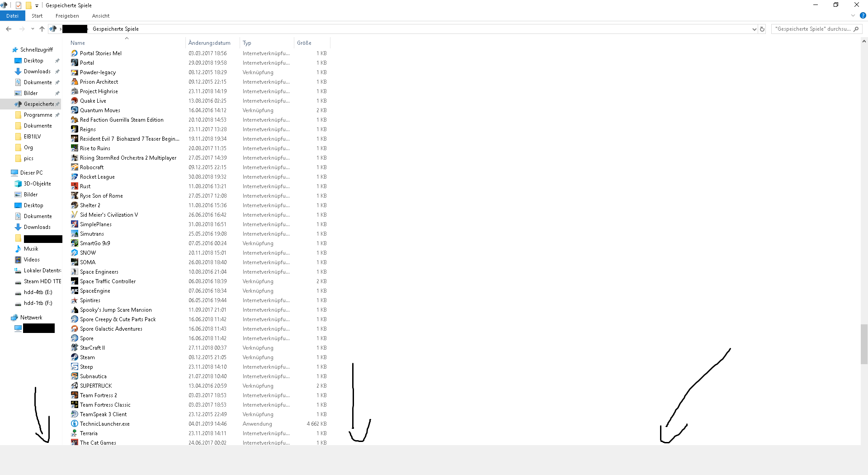Screen dimensions: 868x475
Task: Open the Datei menu
Action: [x=12, y=16]
